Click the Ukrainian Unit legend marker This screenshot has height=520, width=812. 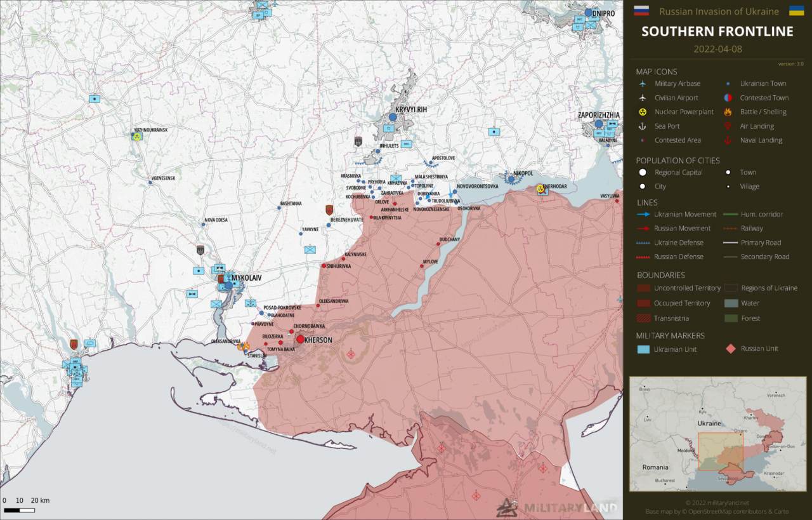(x=643, y=349)
